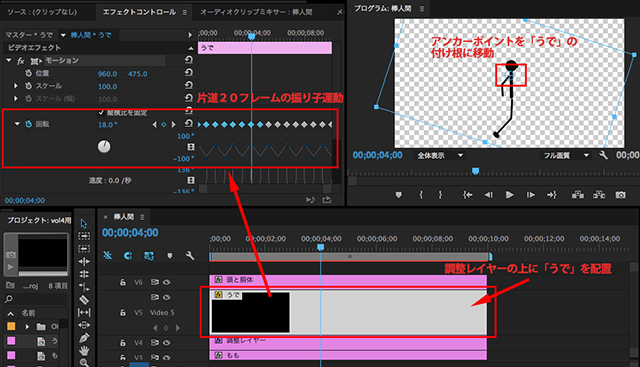This screenshot has height=367, width=640.
Task: Expand the bin folder in Project panel
Action: (x=27, y=327)
